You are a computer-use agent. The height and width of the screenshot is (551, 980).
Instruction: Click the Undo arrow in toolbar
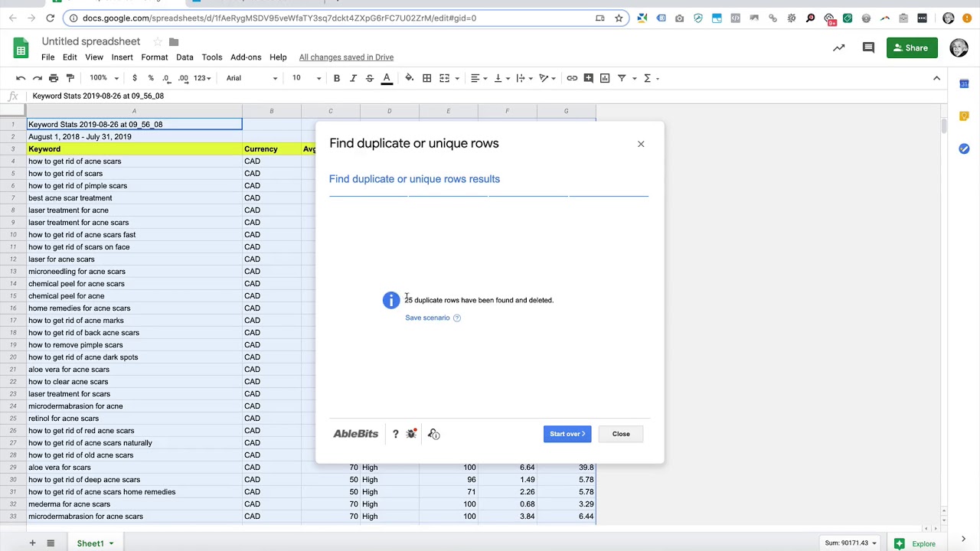pos(21,78)
